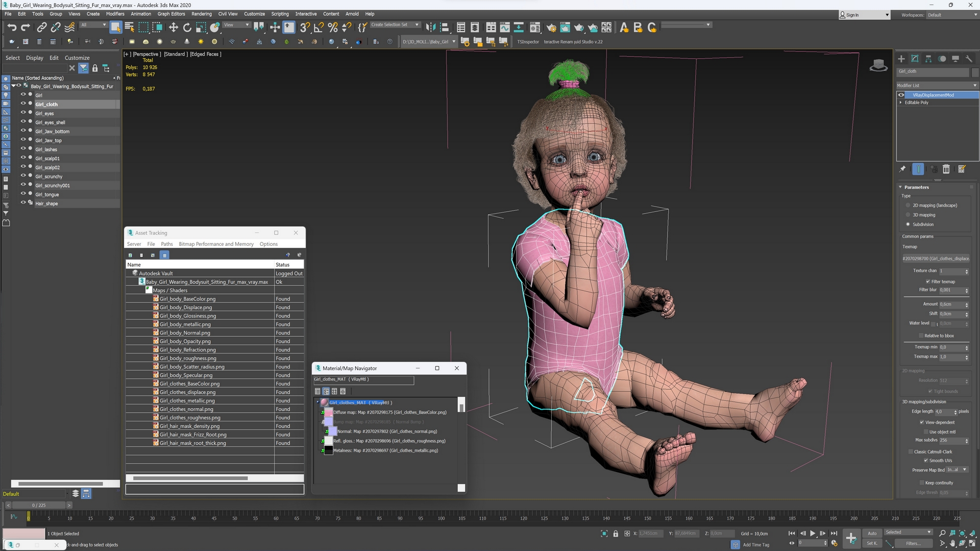The height and width of the screenshot is (551, 980).
Task: Open the View coordinate system dropdown
Action: point(237,25)
